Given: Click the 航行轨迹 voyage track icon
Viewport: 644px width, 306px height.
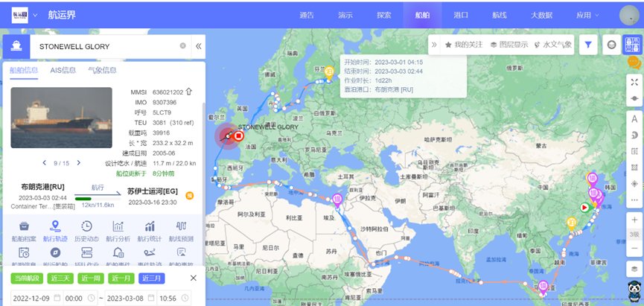Looking at the screenshot, I should (x=56, y=230).
